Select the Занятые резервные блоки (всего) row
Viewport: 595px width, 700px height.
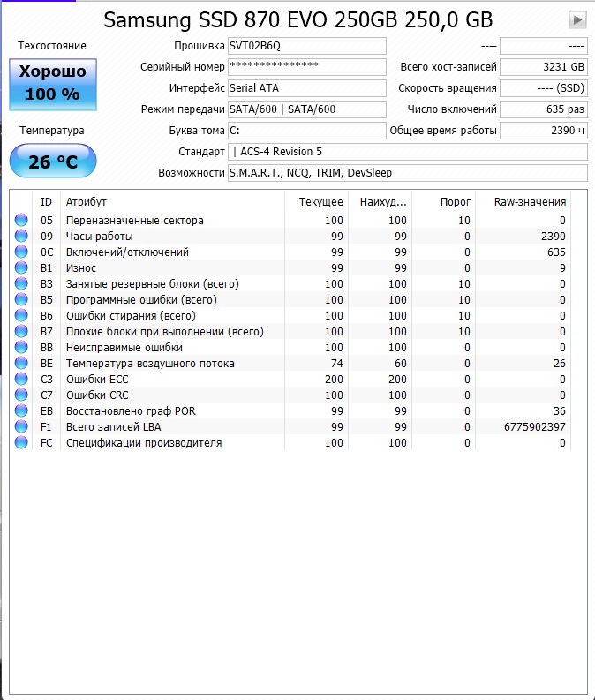point(290,284)
